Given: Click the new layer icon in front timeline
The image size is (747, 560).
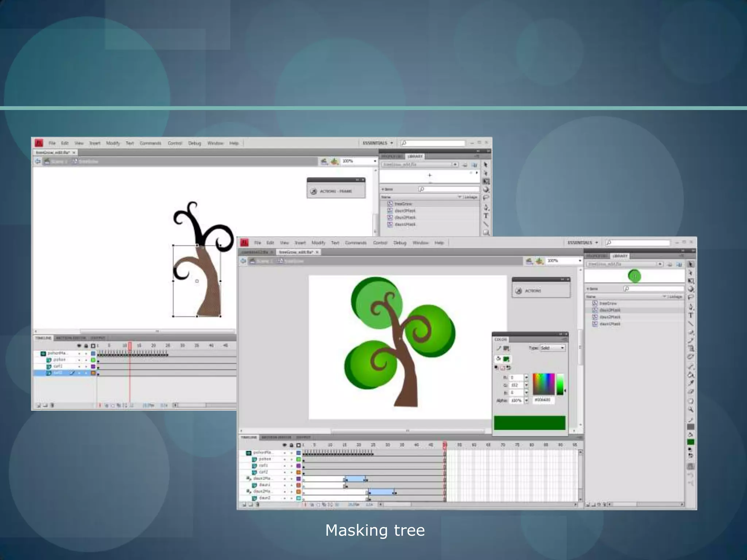Looking at the screenshot, I should tap(244, 505).
